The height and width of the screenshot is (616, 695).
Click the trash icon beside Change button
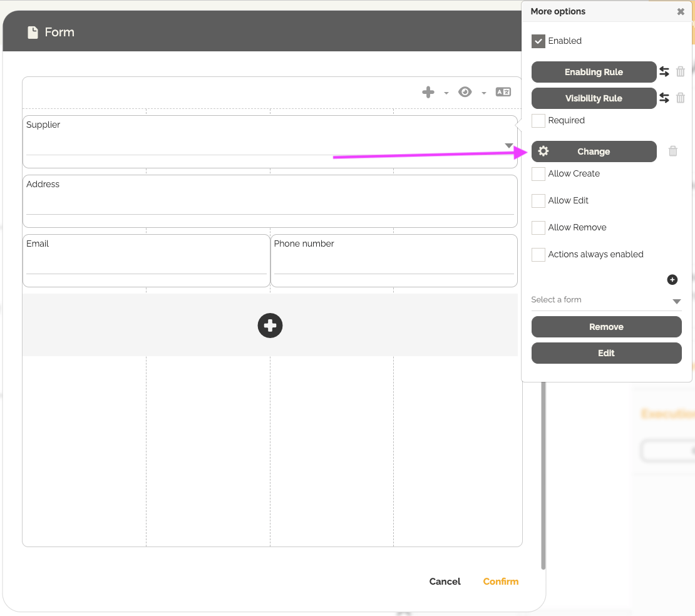click(673, 151)
